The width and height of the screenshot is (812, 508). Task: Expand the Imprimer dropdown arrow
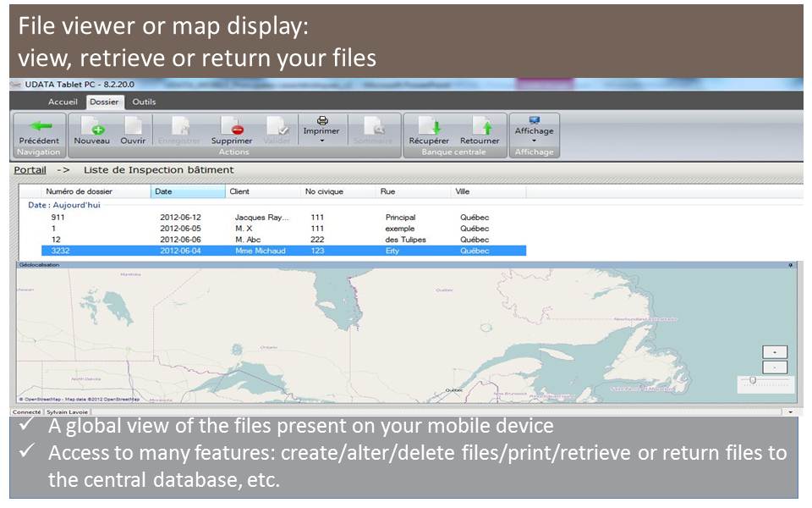321,141
